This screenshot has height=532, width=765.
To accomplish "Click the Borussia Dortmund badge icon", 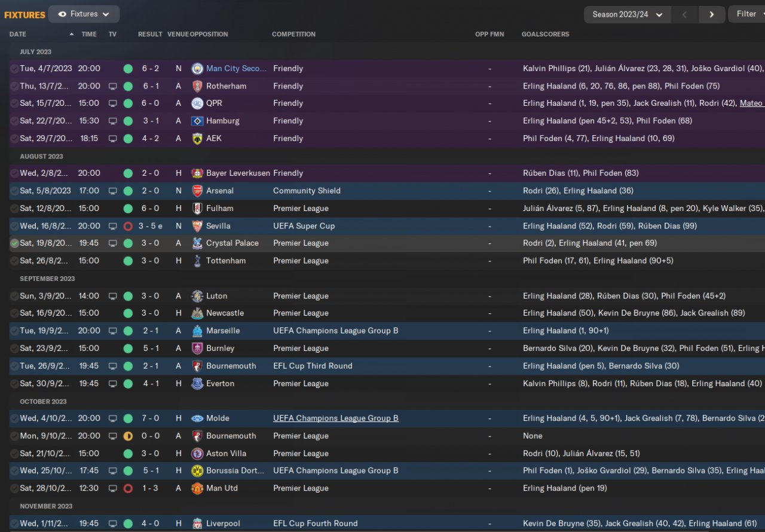I will tap(197, 471).
